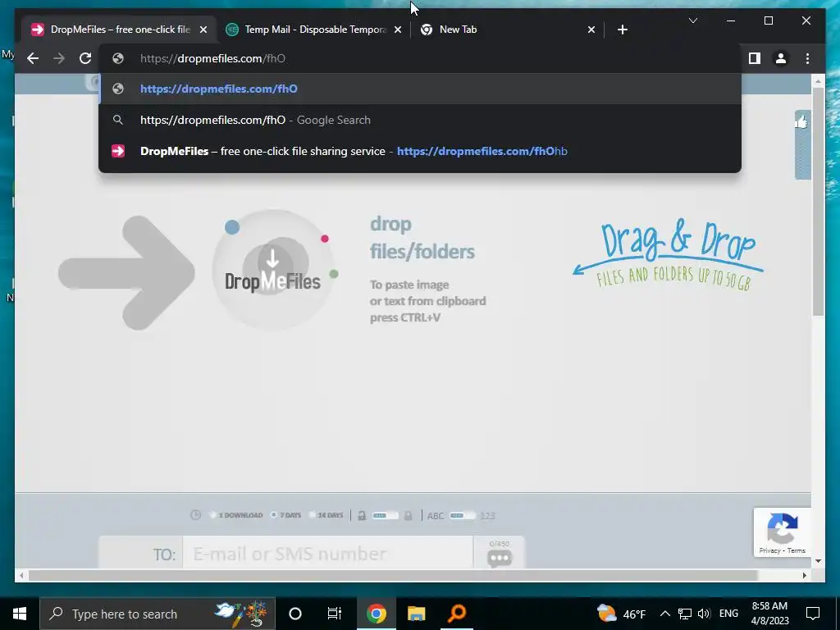Open Task View on the taskbar

335,614
